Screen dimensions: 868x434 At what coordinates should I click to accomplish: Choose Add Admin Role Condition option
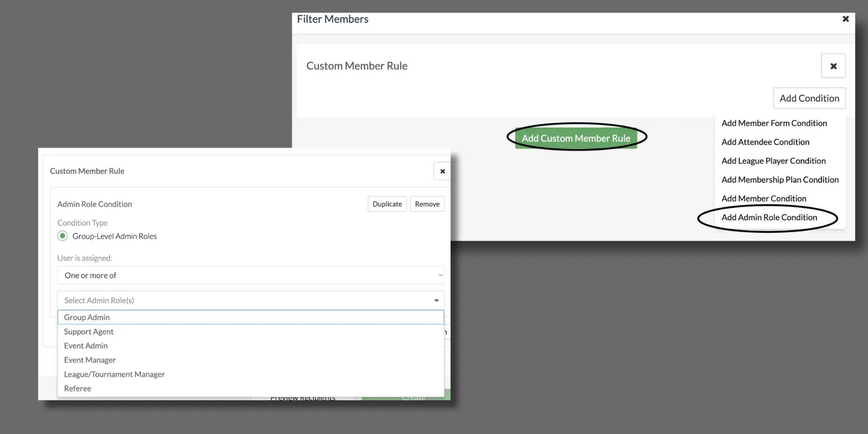pos(769,217)
